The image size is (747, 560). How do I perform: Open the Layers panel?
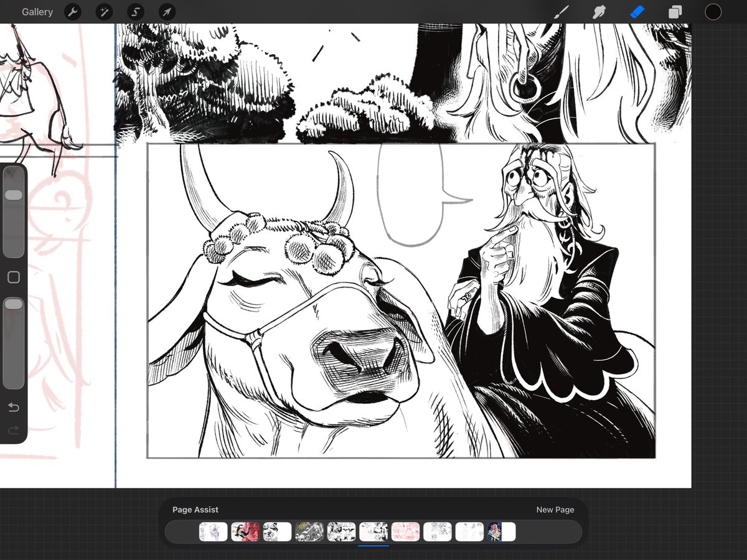(675, 12)
